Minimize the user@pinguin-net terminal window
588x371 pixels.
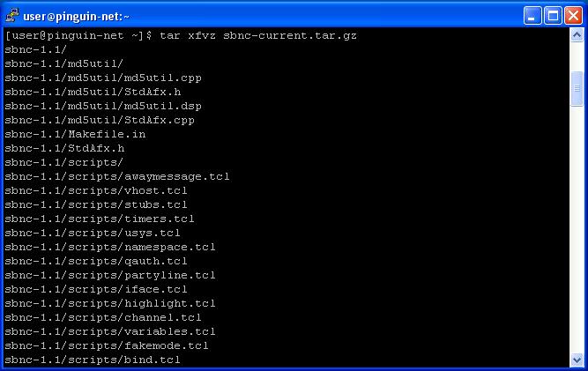[532, 16]
